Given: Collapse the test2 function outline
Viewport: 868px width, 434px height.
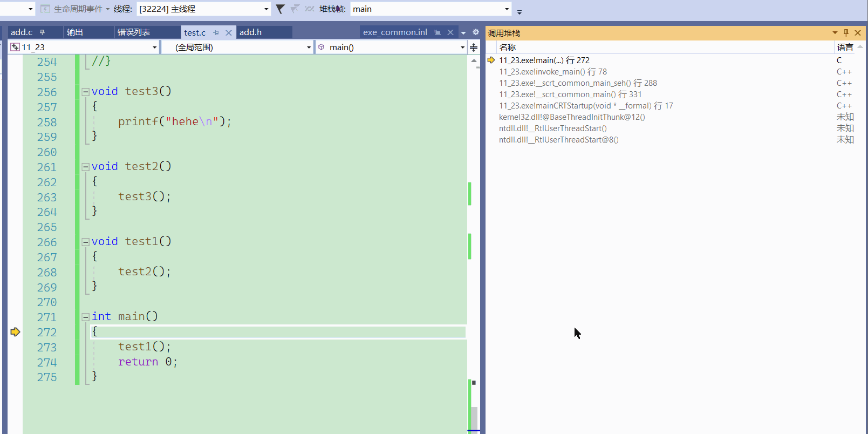Looking at the screenshot, I should tap(85, 167).
